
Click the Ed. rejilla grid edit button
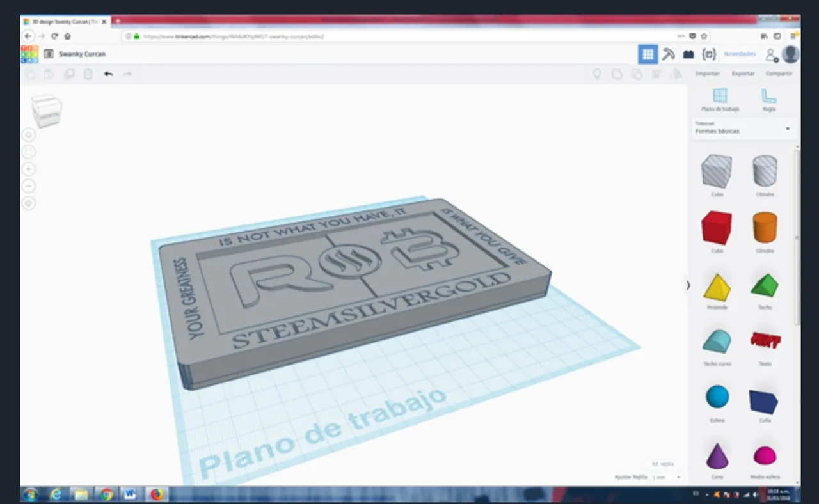point(662,464)
